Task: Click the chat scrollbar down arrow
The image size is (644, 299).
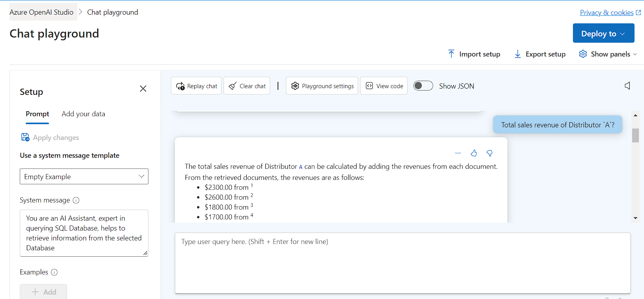Action: pyautogui.click(x=635, y=218)
